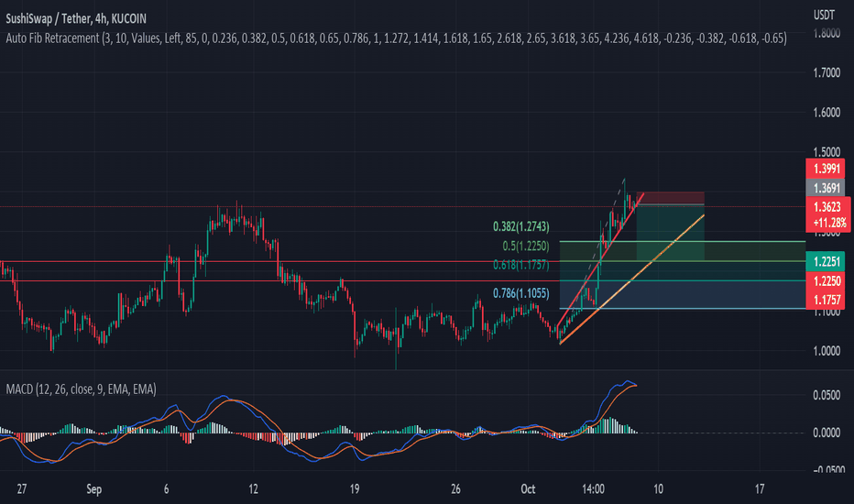Click the red 1.2250 price tag
Image resolution: width=854 pixels, height=504 pixels.
(x=825, y=280)
